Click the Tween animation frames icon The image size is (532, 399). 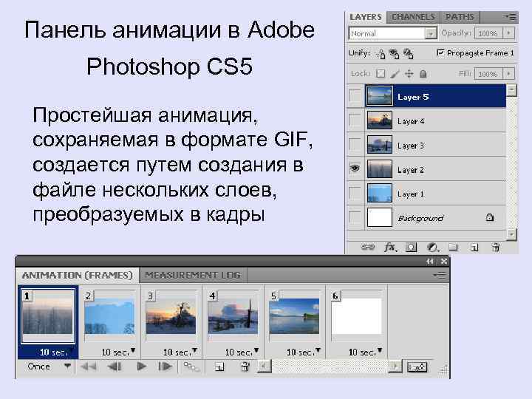pos(191,366)
